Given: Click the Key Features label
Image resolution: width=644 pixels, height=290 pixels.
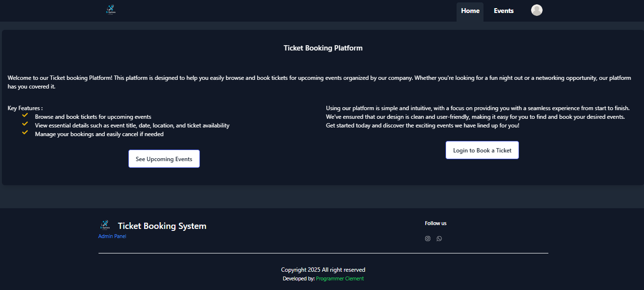Looking at the screenshot, I should pyautogui.click(x=25, y=108).
